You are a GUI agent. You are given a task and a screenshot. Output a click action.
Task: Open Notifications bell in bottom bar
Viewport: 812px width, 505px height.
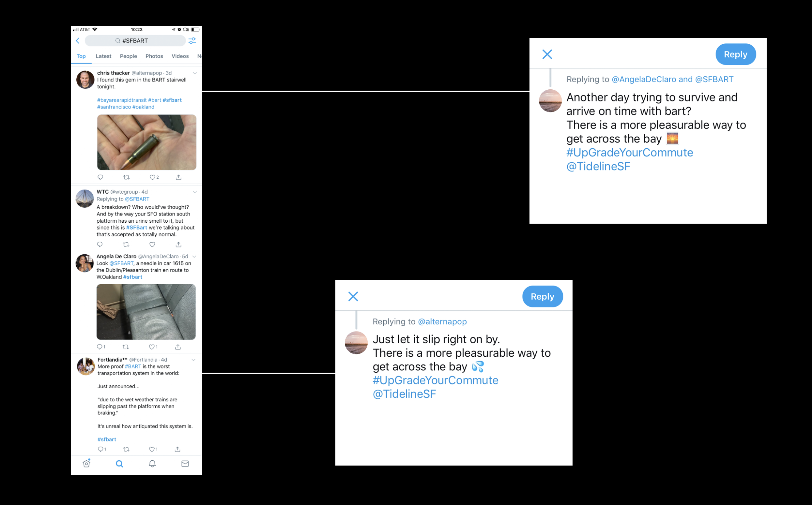[152, 464]
